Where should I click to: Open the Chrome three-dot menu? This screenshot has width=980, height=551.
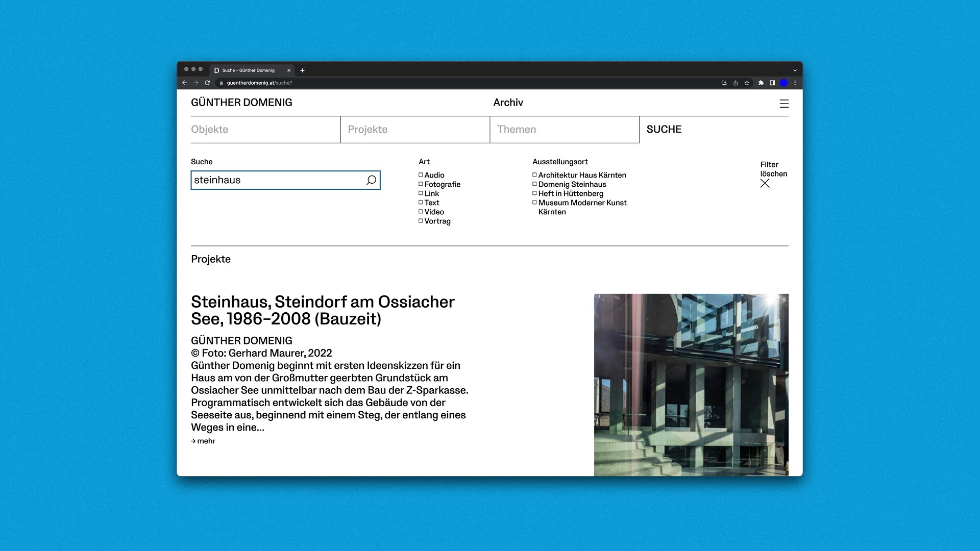point(795,83)
